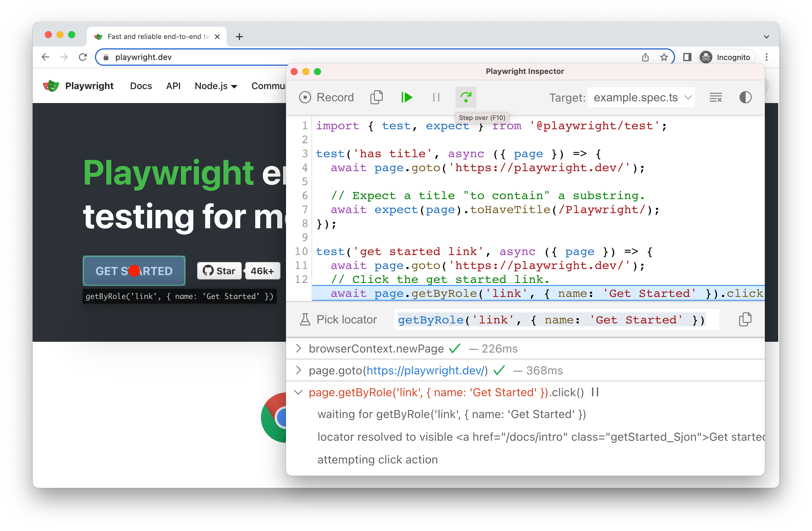Viewport: 812px width, 531px height.
Task: Collapse the getByRole click log entry
Action: pos(299,392)
